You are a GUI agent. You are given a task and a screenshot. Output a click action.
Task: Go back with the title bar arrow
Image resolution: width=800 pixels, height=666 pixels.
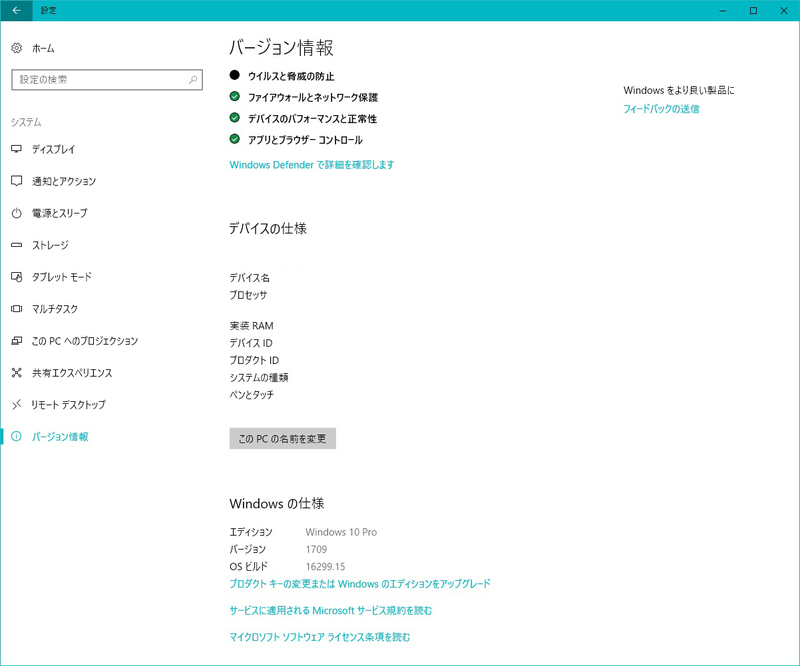[x=16, y=10]
